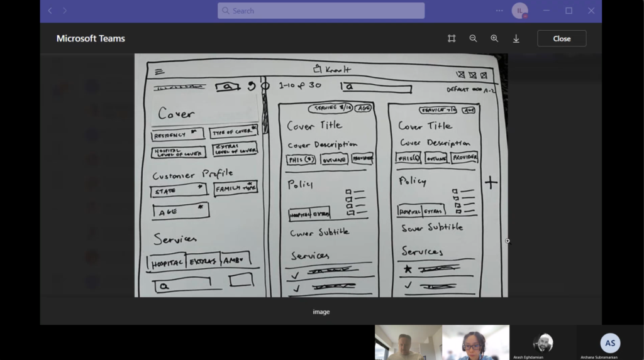Open the profile avatar menu

tap(519, 11)
